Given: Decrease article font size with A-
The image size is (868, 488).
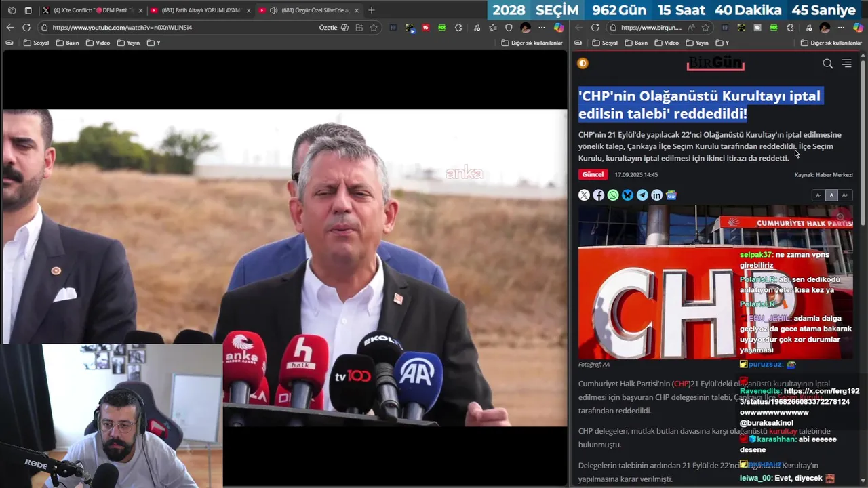Looking at the screenshot, I should coord(818,195).
